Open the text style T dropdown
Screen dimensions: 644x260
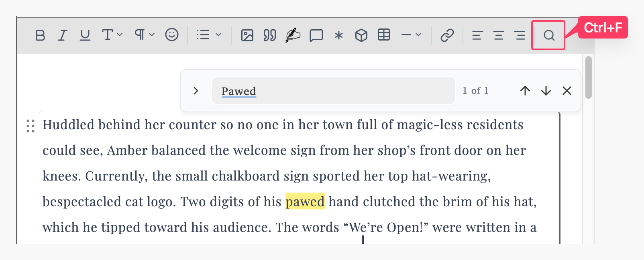click(x=112, y=35)
